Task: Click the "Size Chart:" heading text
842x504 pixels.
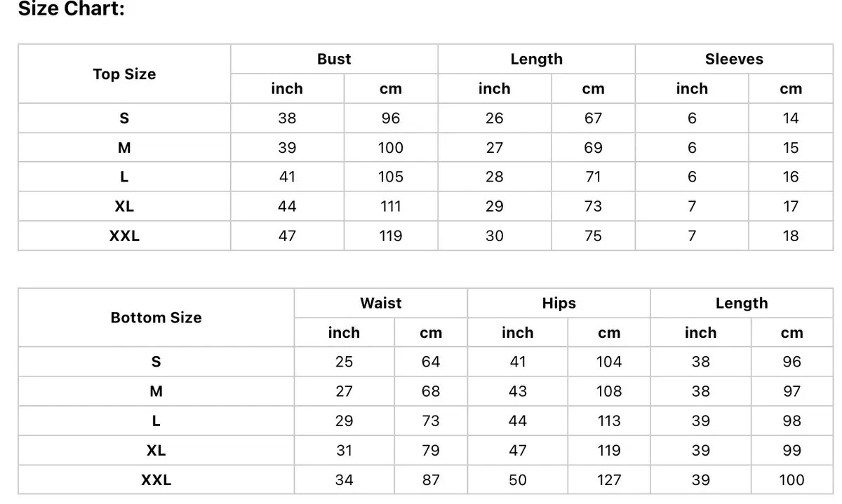Action: click(71, 9)
